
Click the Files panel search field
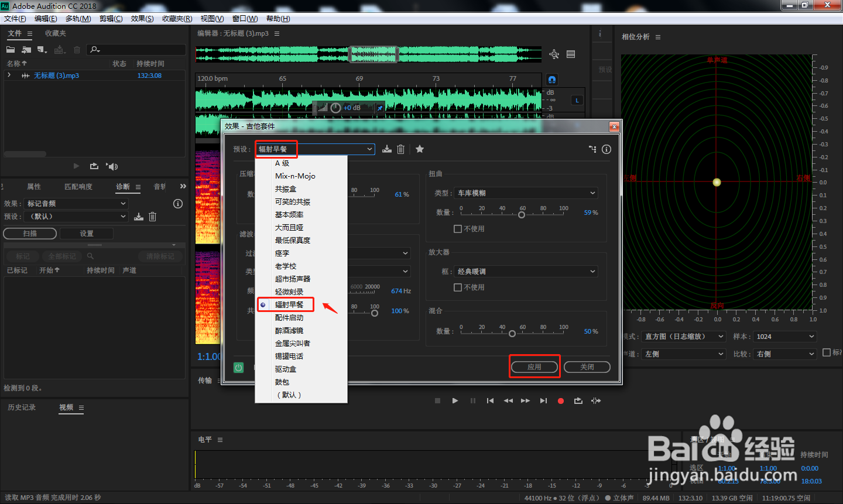pyautogui.click(x=136, y=50)
